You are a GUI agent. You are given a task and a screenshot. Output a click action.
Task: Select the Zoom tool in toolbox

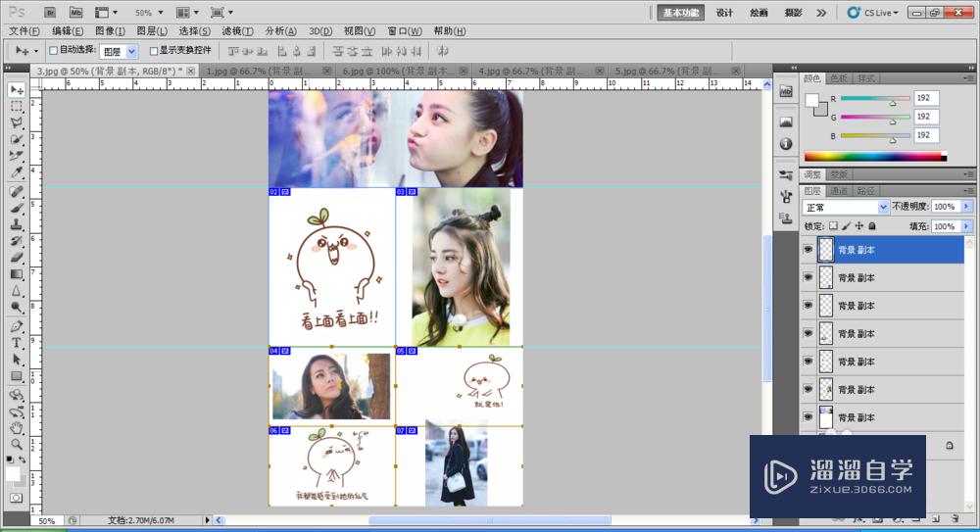tap(17, 444)
